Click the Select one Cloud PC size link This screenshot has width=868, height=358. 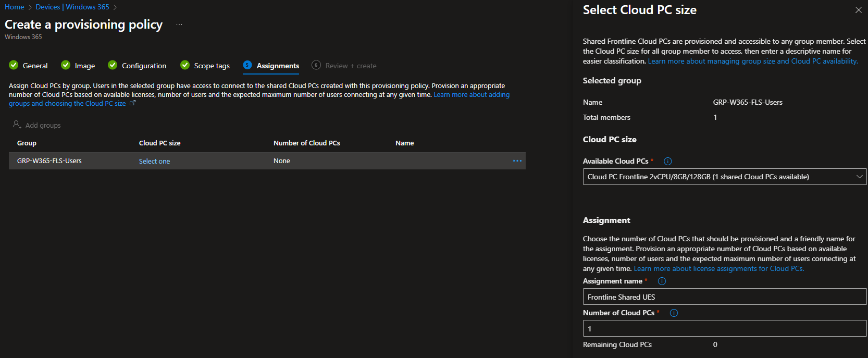point(154,162)
